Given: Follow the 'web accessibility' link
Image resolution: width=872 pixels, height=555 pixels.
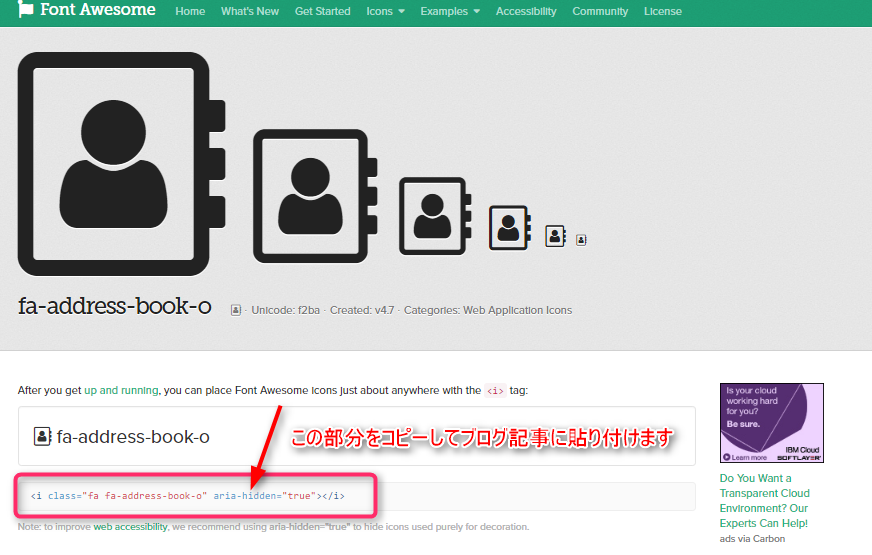Looking at the screenshot, I should pos(130,527).
